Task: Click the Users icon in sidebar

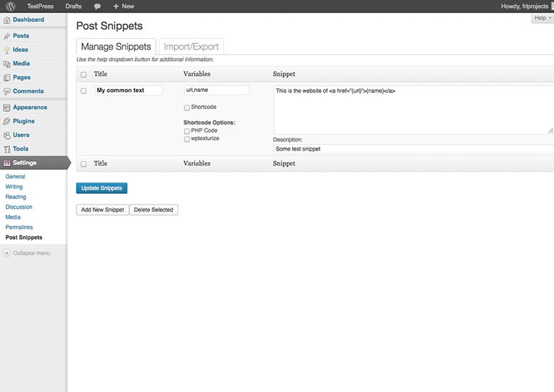Action: point(6,135)
